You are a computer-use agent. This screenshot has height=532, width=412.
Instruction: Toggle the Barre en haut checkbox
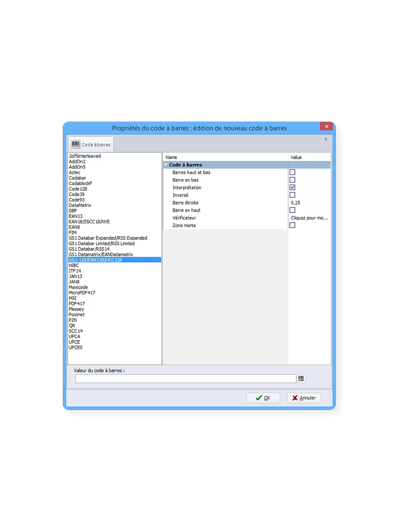293,210
